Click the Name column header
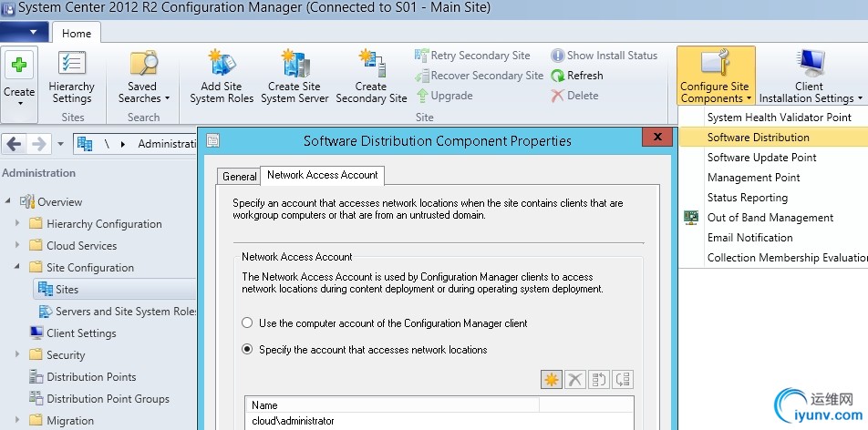Viewport: 868px width, 430px height. pos(393,405)
